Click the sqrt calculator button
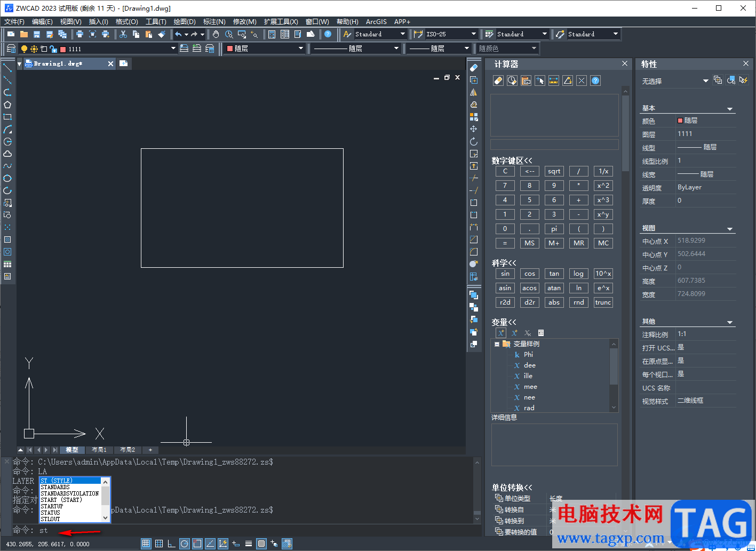The image size is (756, 551). click(554, 171)
